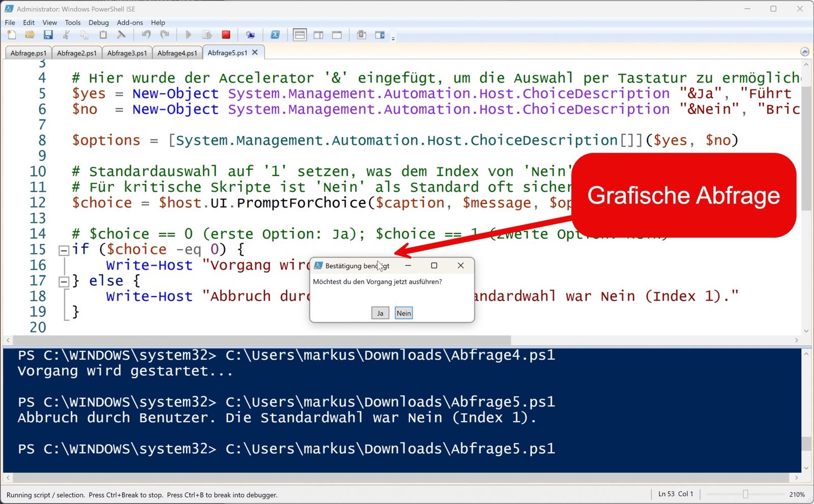Toggle Show Script Pane Right layout
Screen dimensions: 814x504
(x=318, y=35)
